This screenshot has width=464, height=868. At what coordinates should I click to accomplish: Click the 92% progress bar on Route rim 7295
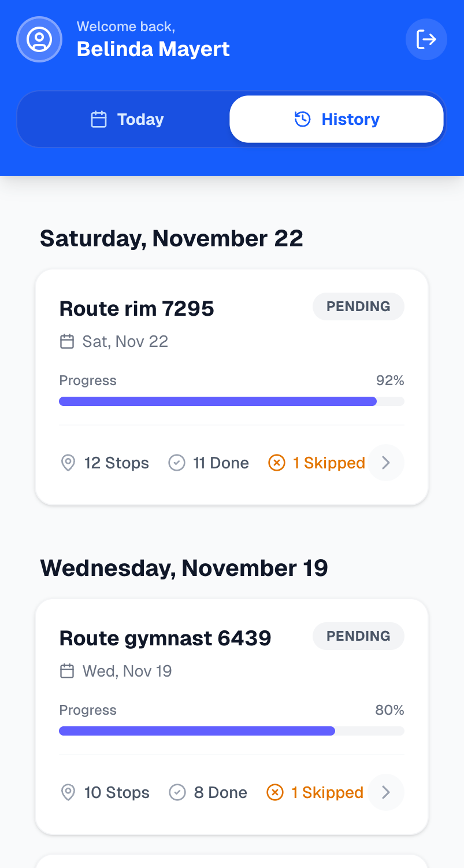(231, 401)
